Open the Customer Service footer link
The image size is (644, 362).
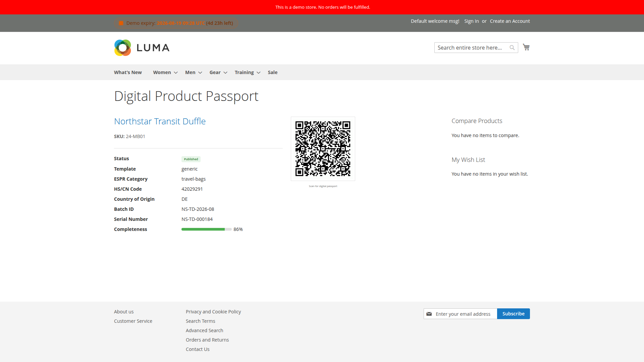pyautogui.click(x=133, y=321)
